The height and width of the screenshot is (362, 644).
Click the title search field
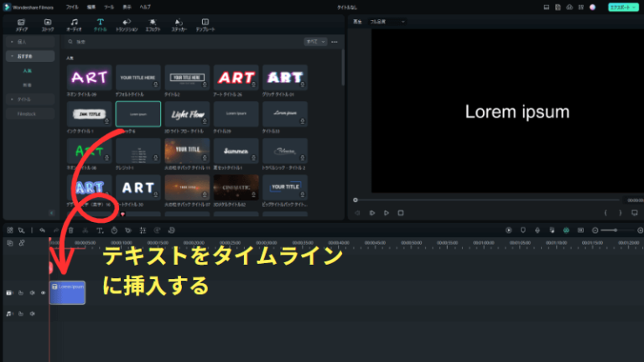[184, 42]
